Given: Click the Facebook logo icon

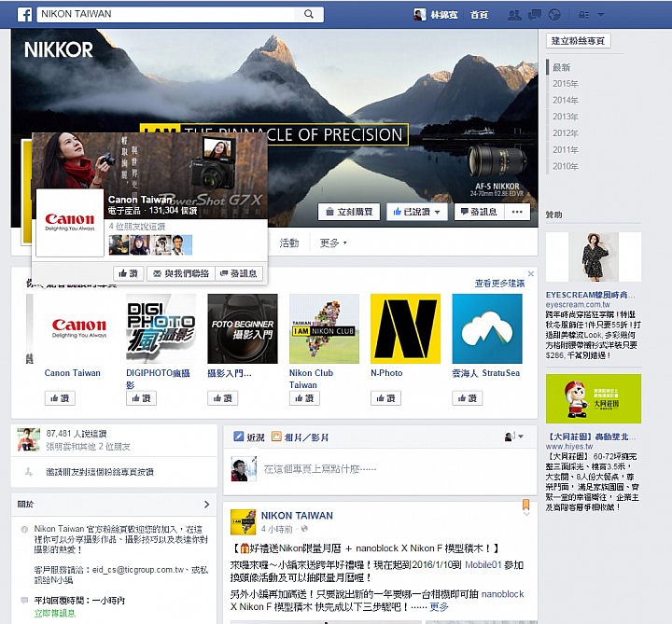Looking at the screenshot, I should (x=24, y=15).
